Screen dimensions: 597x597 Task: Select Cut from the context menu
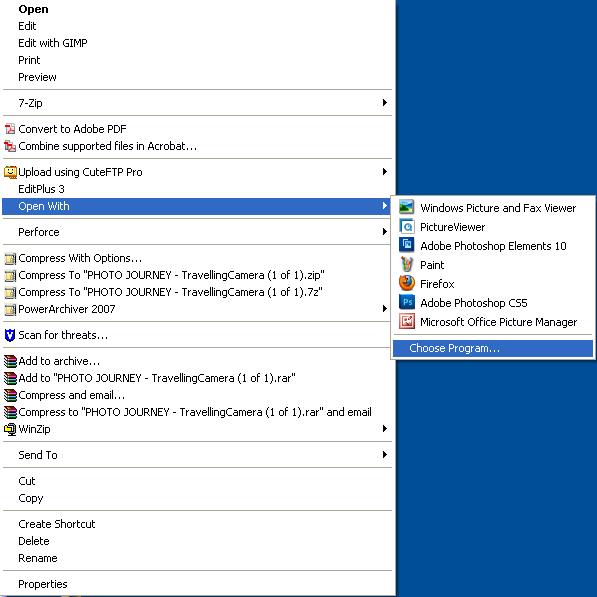(x=197, y=481)
